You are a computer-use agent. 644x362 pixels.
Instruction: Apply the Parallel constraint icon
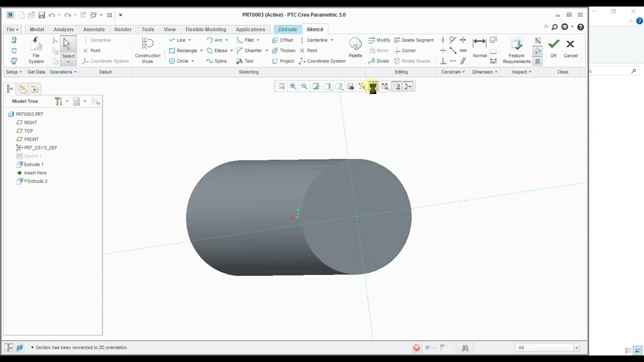point(463,61)
